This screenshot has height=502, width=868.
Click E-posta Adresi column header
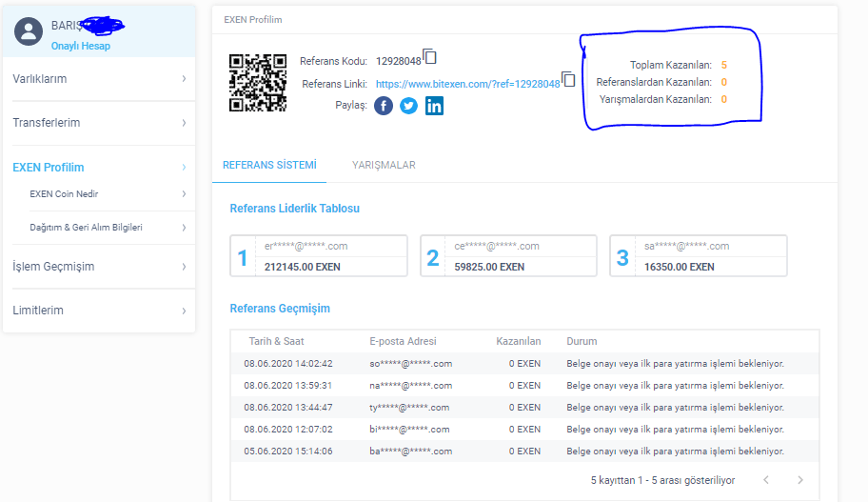403,341
